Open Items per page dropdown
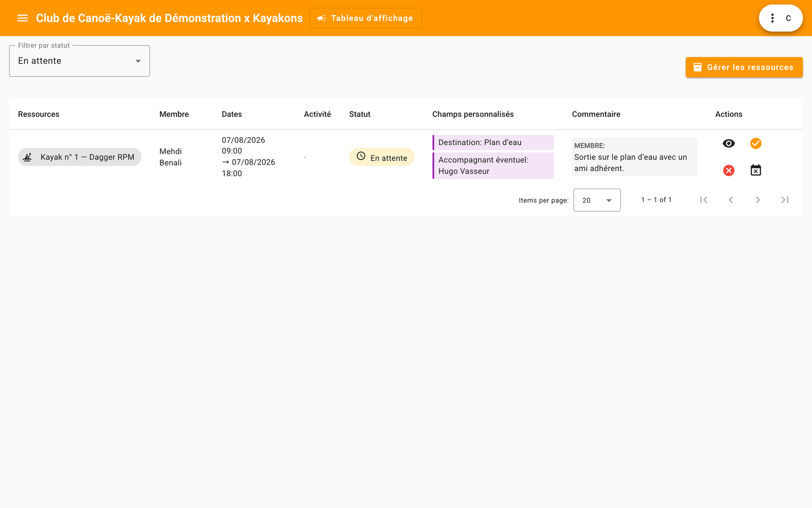This screenshot has width=812, height=508. 597,200
